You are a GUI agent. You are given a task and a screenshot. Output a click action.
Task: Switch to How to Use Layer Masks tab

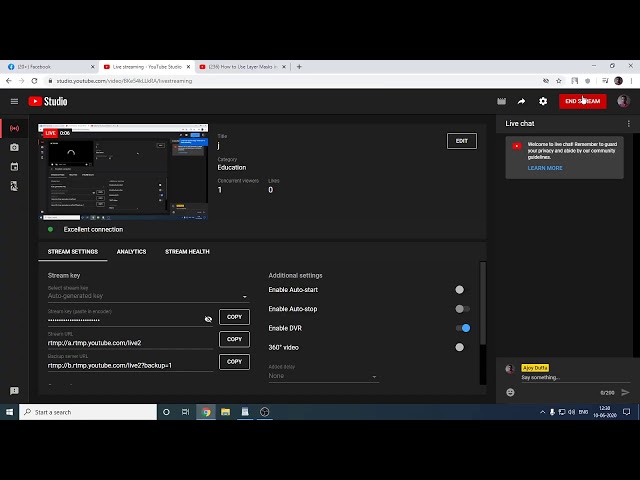pyautogui.click(x=242, y=67)
